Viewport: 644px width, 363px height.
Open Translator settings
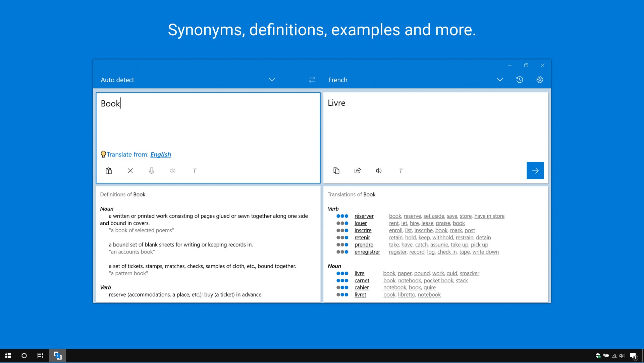539,80
